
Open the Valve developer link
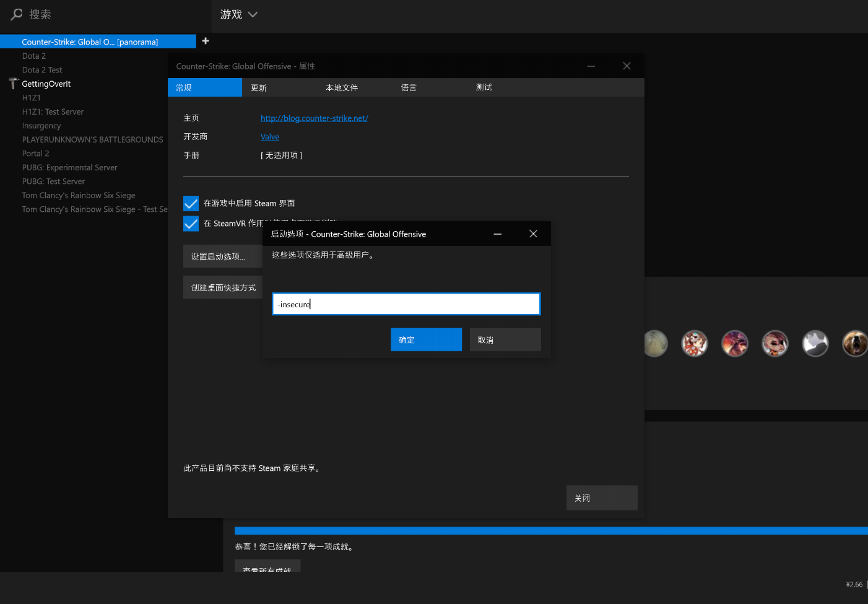270,137
